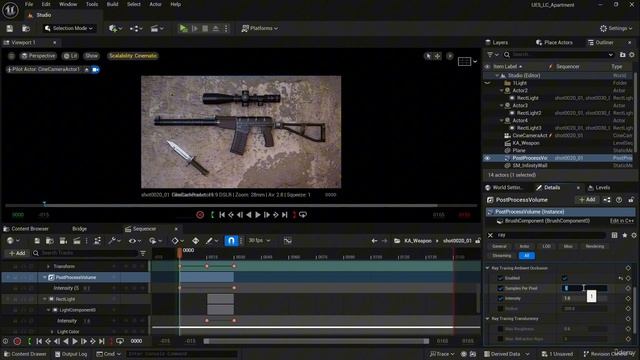Open the 30 fps frame rate dropdown
This screenshot has height=360, width=640.
click(x=259, y=241)
